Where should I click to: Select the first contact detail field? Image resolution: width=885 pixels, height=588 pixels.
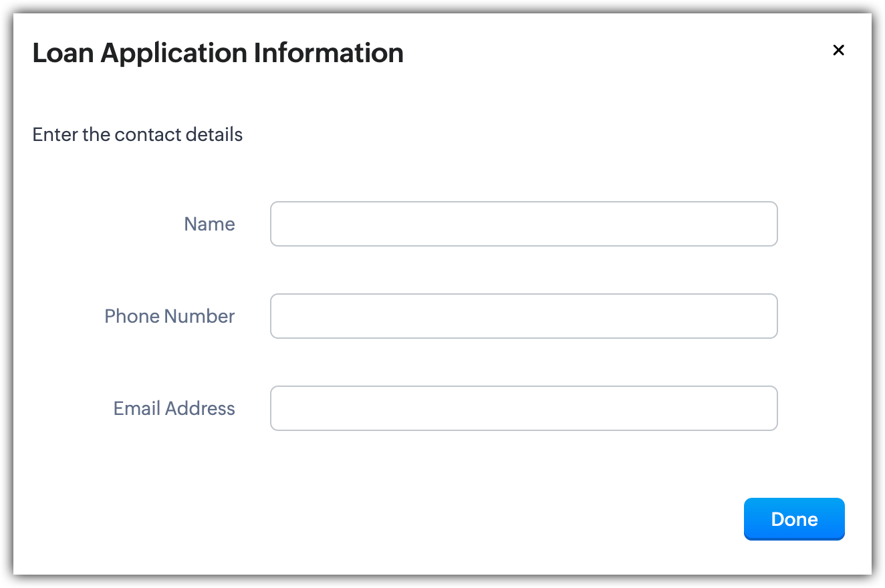(523, 224)
